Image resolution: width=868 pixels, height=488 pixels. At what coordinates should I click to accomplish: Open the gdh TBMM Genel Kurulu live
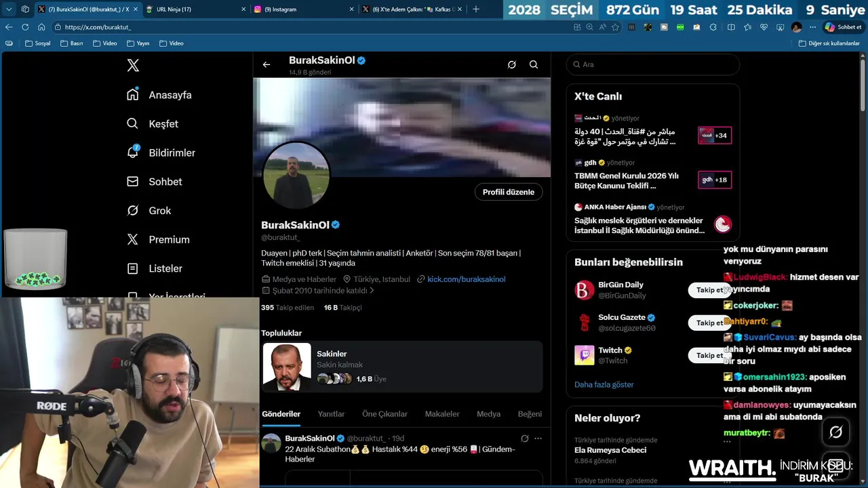pyautogui.click(x=652, y=175)
